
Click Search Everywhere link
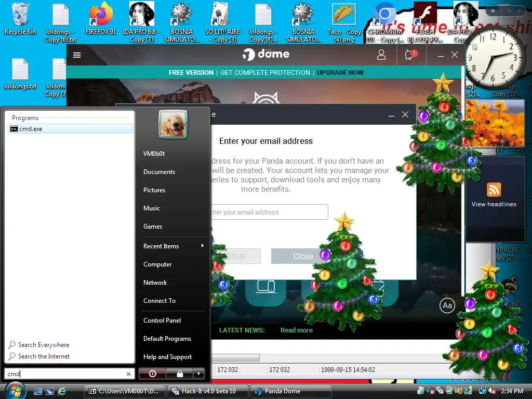tap(44, 345)
